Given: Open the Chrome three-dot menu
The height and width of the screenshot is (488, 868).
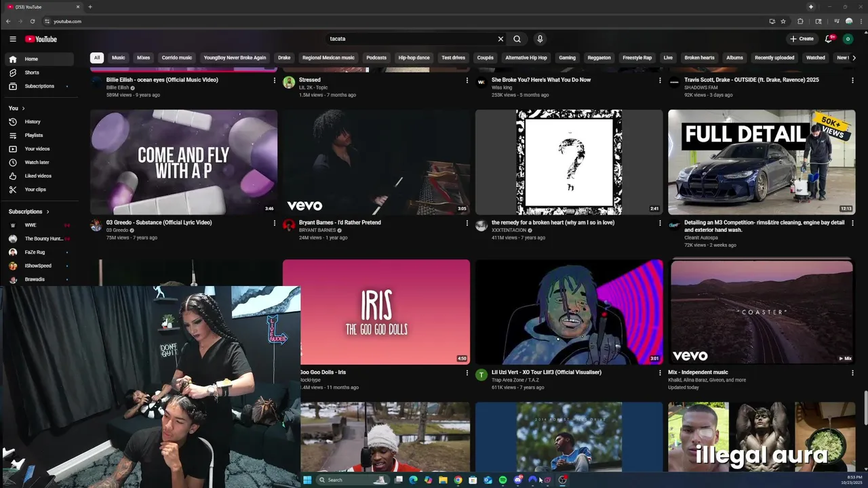Looking at the screenshot, I should point(860,21).
